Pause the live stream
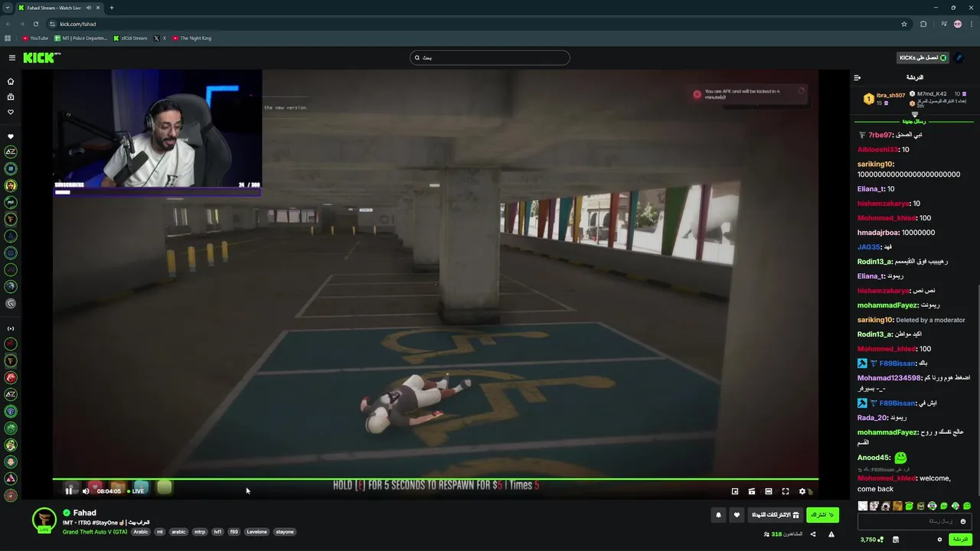Image resolution: width=980 pixels, height=551 pixels. pos(69,491)
